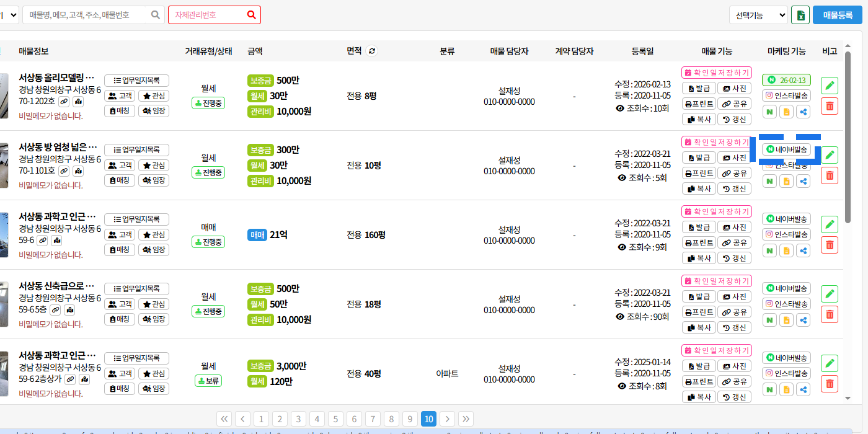
Task: Click the green edit pencil for 서상동 올리모델링
Action: [x=830, y=86]
